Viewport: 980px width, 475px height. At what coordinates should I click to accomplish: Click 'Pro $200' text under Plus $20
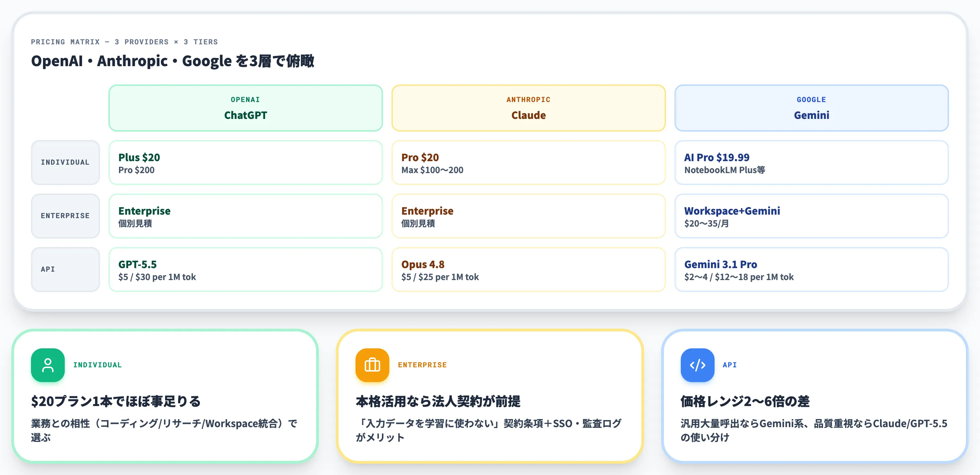coord(136,170)
